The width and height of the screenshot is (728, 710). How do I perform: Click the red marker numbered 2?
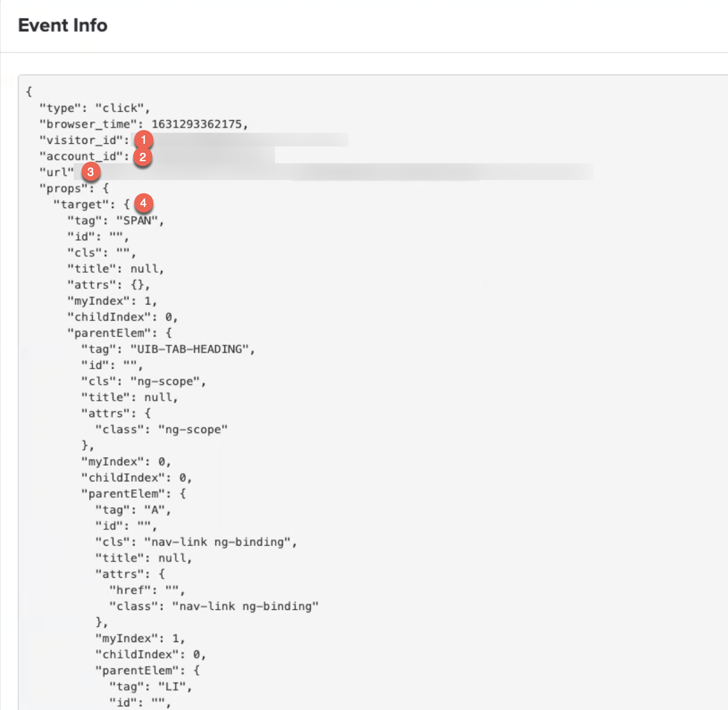coord(143,157)
